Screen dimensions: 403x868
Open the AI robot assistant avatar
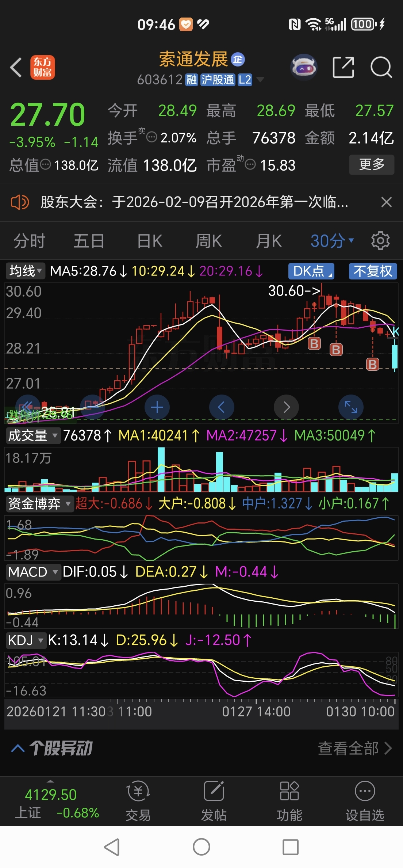tap(304, 68)
